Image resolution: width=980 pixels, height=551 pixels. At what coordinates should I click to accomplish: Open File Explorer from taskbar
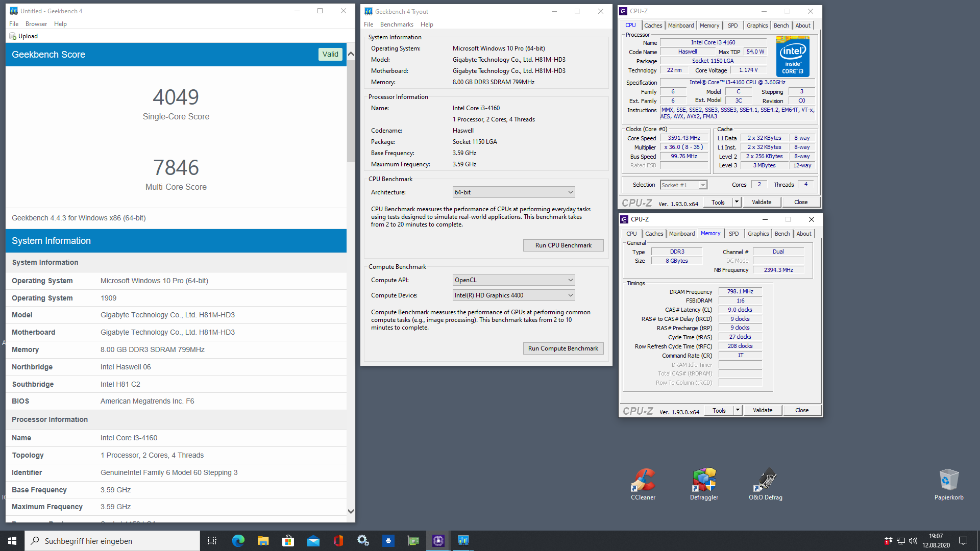(263, 541)
